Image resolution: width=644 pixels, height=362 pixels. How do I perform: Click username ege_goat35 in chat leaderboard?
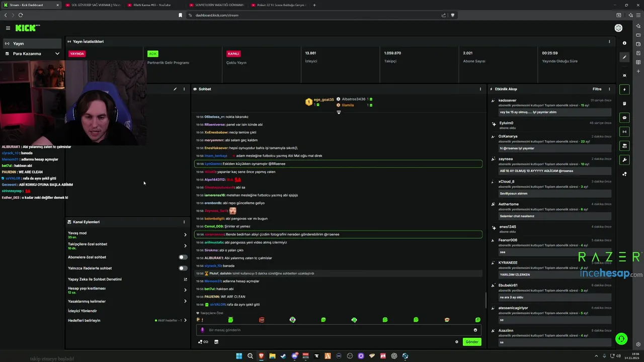coord(324,100)
